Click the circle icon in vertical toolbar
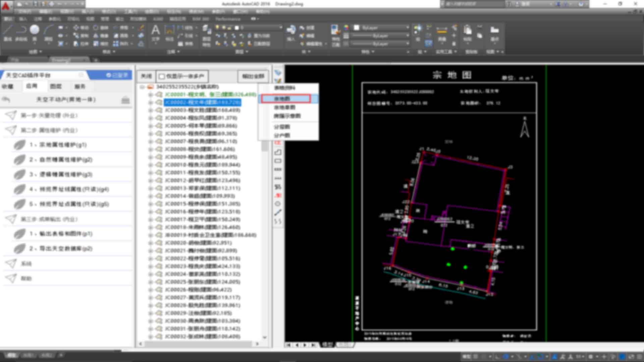 (x=278, y=204)
